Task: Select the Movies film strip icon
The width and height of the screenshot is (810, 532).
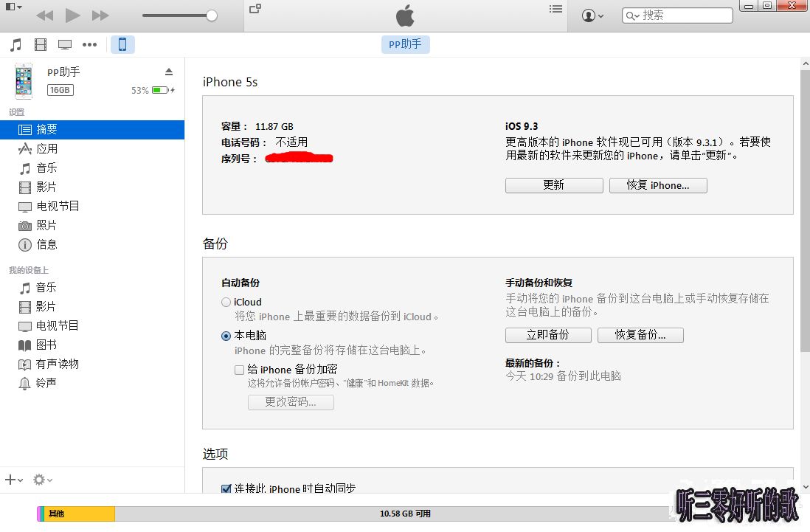Action: pyautogui.click(x=41, y=44)
